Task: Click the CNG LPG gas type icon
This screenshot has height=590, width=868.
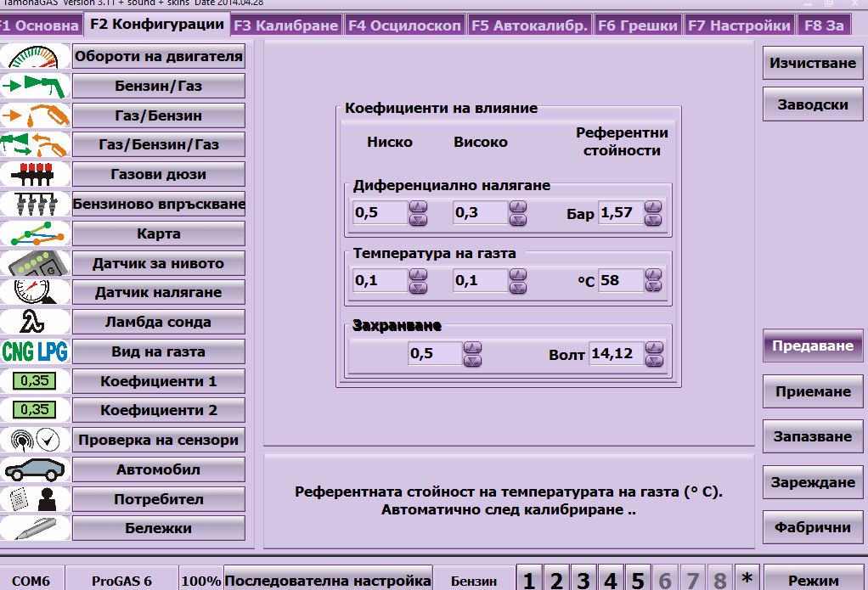Action: pyautogui.click(x=34, y=351)
